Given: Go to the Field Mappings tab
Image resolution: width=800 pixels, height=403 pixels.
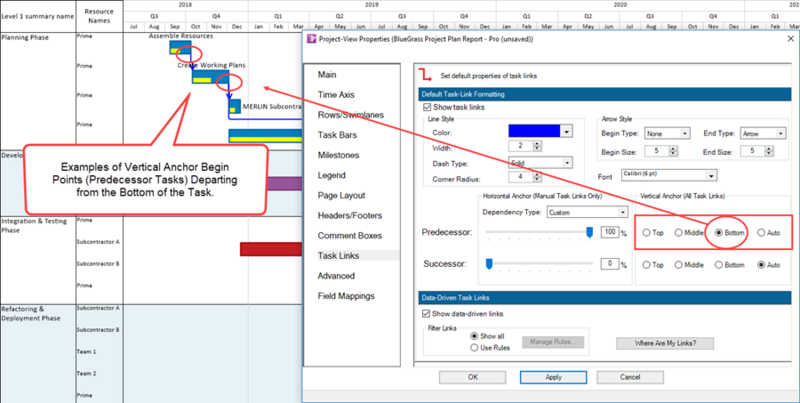Looking at the screenshot, I should click(346, 296).
